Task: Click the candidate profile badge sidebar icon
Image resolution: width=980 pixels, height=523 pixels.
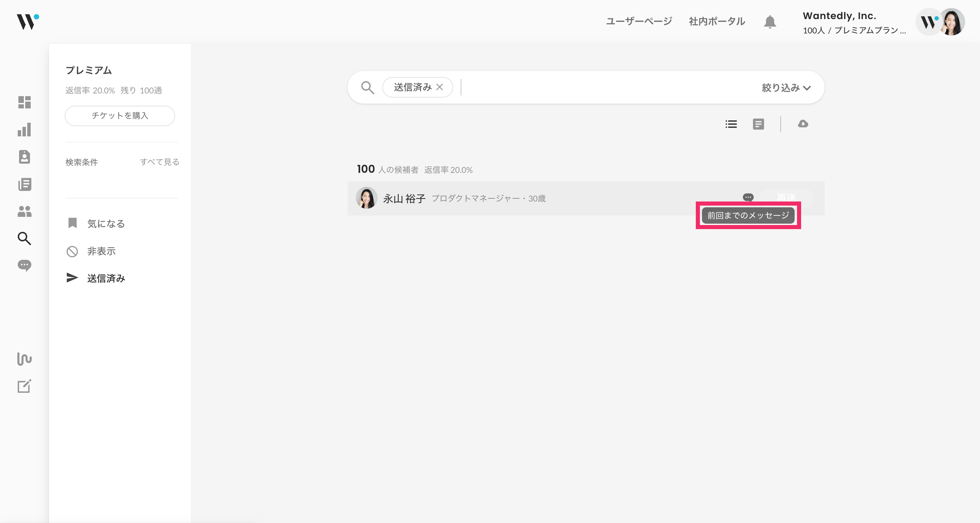Action: click(x=24, y=157)
